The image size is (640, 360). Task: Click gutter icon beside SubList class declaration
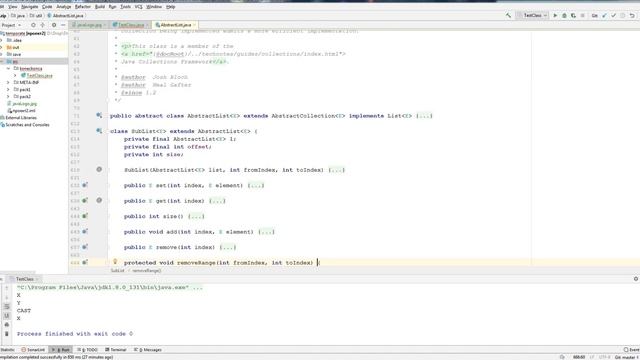[x=99, y=131]
